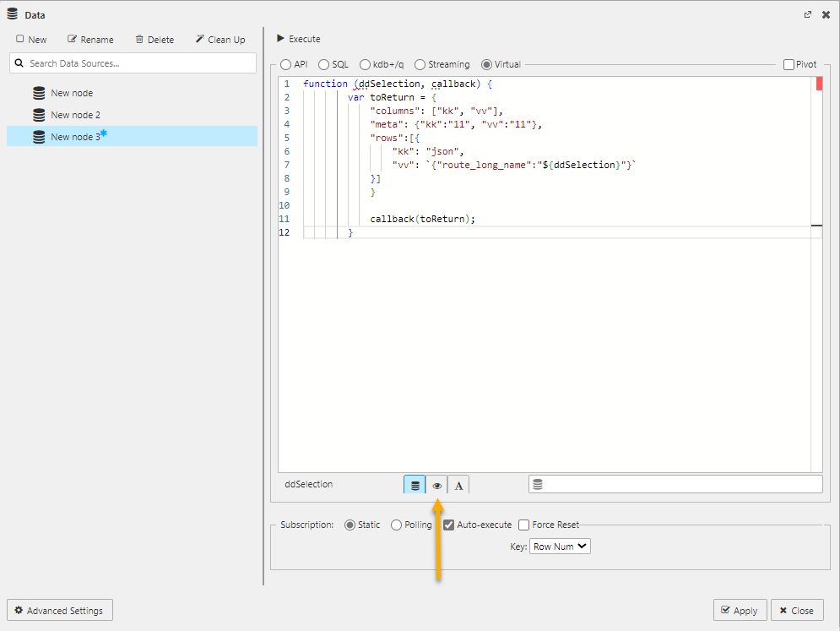Click the data source icon for ddSelection
Image resolution: width=840 pixels, height=631 pixels.
click(415, 485)
